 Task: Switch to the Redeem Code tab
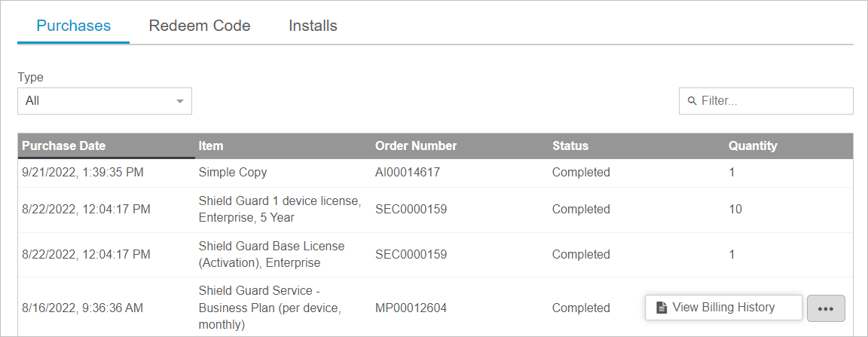tap(200, 26)
